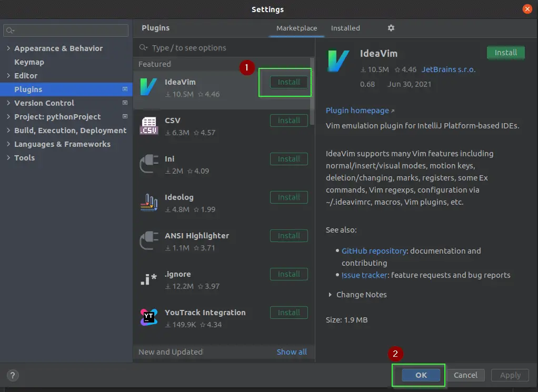
Task: Install IdeaVim from the plugin list
Action: point(289,82)
